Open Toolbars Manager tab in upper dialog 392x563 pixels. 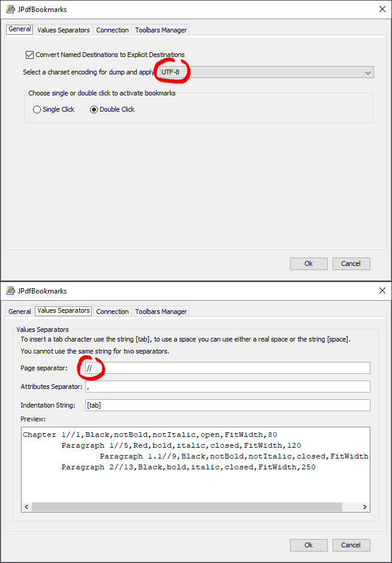(161, 30)
